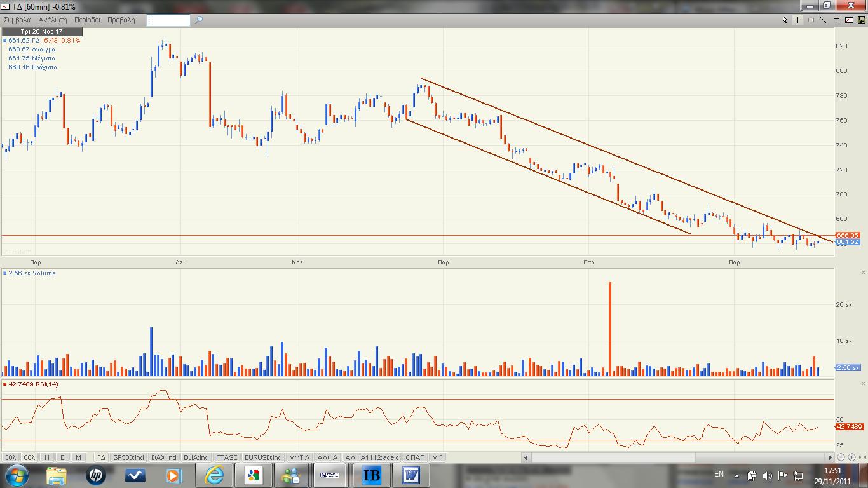
Task: Toggle the daily H timeframe
Action: [46, 457]
